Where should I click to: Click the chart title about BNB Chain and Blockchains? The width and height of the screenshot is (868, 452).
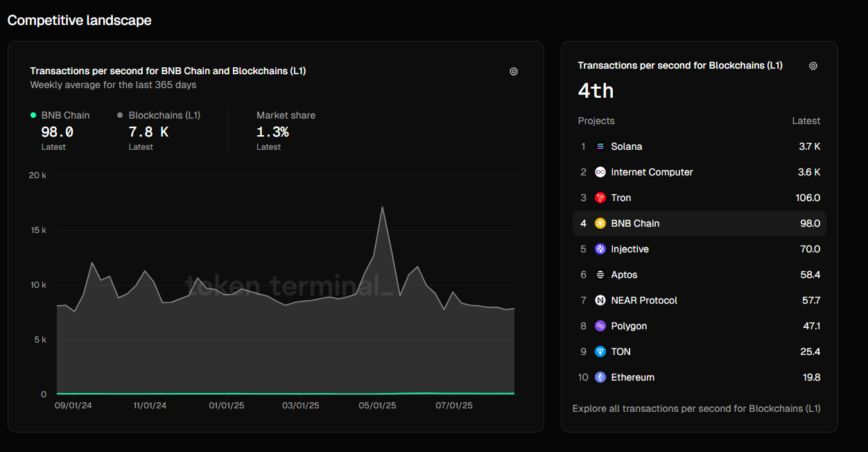(x=168, y=71)
